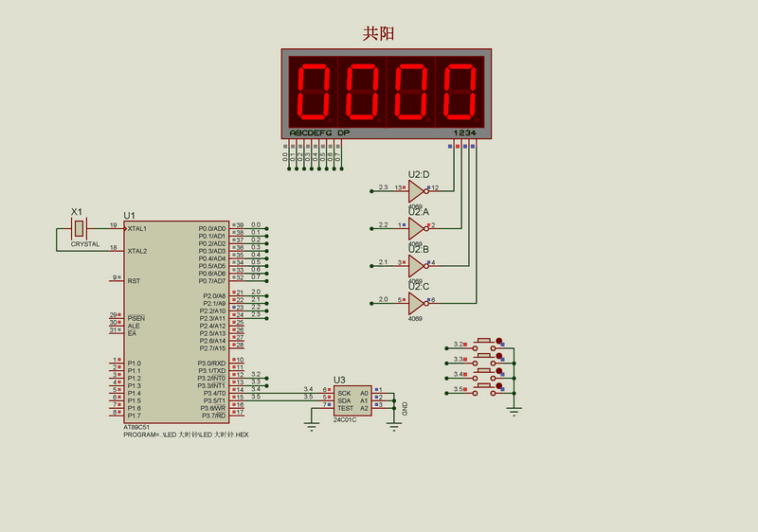This screenshot has height=532, width=758.
Task: Click the 共阳 title text
Action: [378, 33]
